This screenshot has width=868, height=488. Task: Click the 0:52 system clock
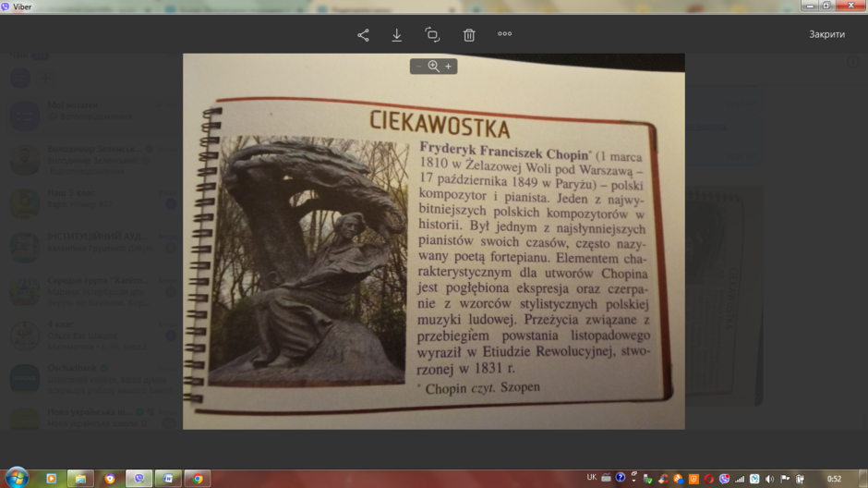tap(834, 479)
